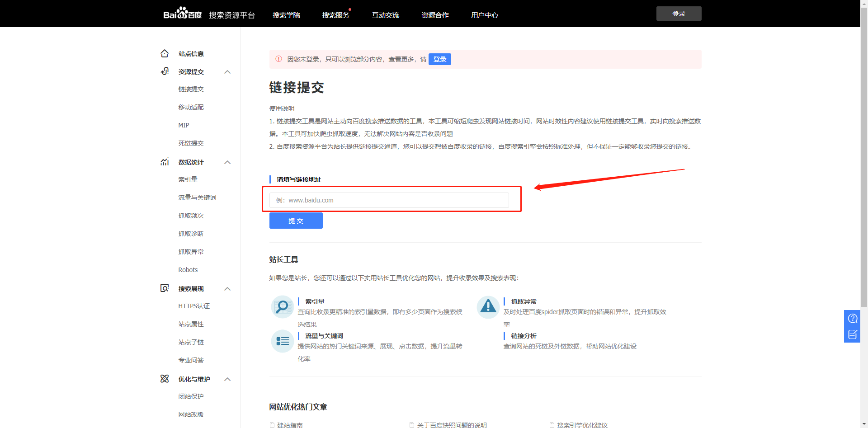868x428 pixels.
Task: Open the 互动交流 top menu
Action: tap(385, 15)
